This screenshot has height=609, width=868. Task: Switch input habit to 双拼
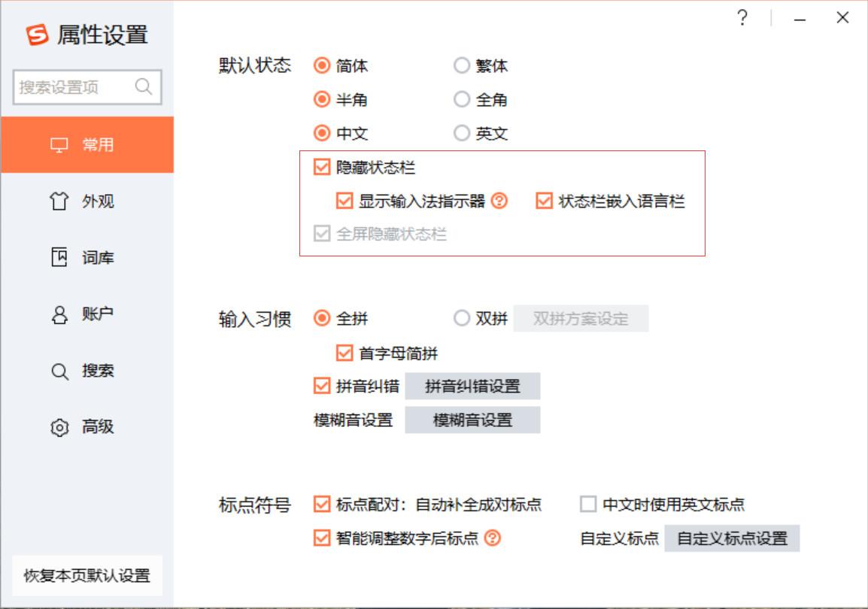point(461,318)
